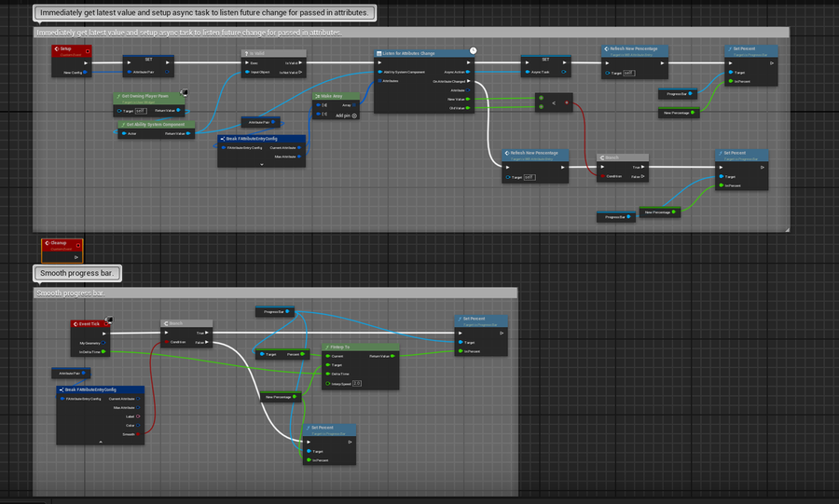This screenshot has height=504, width=839.
Task: Click the Async Action output pin
Action: pos(468,72)
